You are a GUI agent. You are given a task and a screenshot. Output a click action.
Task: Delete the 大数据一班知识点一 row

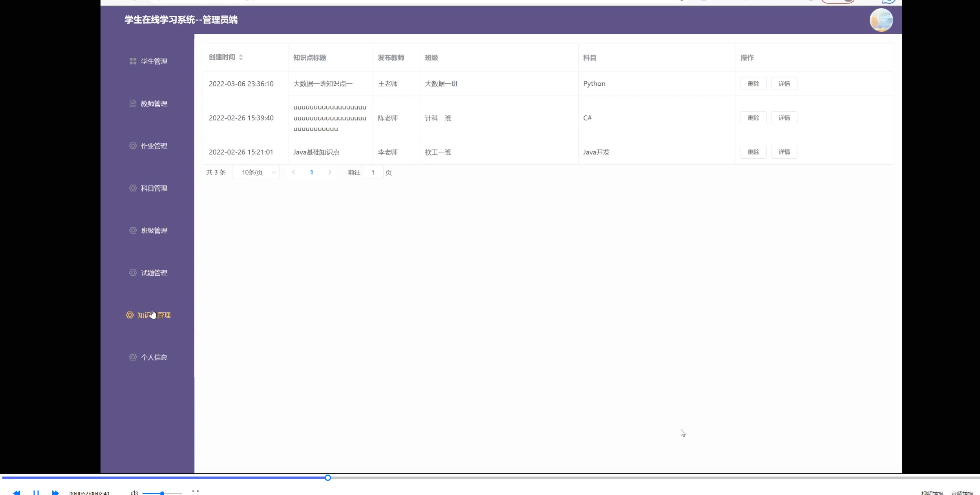pyautogui.click(x=753, y=84)
